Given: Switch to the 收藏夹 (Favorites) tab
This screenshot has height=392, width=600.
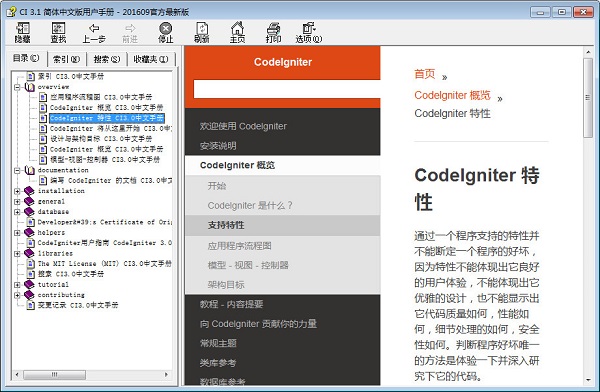Looking at the screenshot, I should click(151, 59).
